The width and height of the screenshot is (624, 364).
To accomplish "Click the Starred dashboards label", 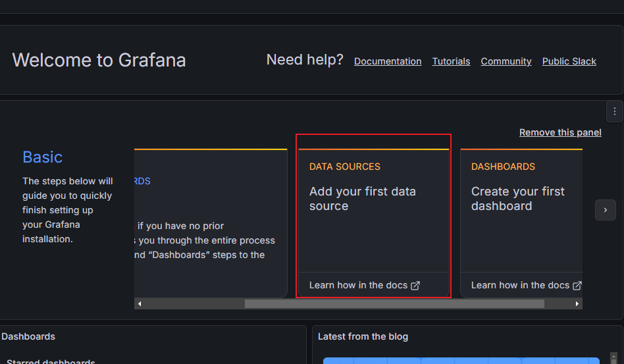I will coord(51,361).
